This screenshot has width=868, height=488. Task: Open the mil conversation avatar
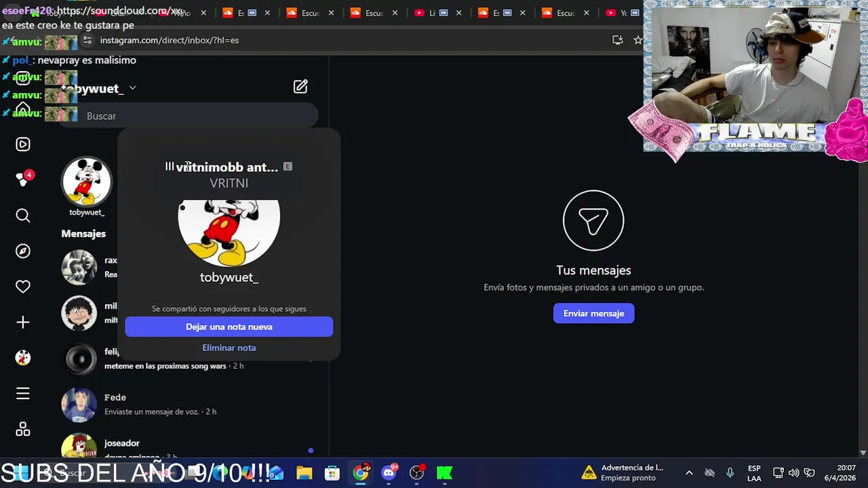[79, 313]
